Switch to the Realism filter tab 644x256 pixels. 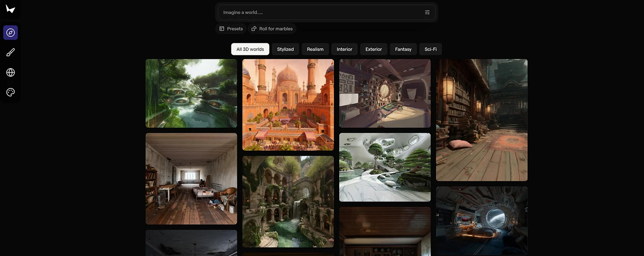[315, 49]
